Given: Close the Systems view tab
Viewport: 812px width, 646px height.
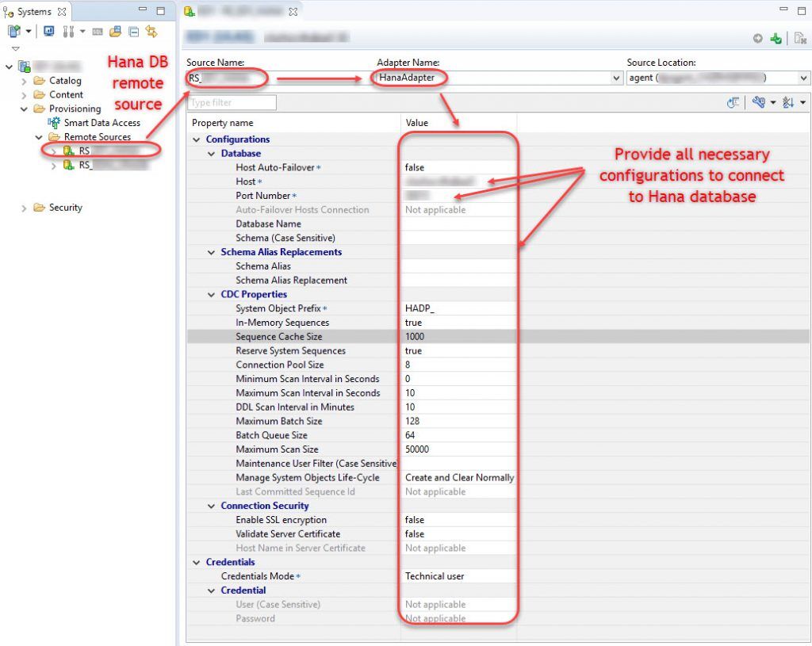Looking at the screenshot, I should [x=62, y=11].
